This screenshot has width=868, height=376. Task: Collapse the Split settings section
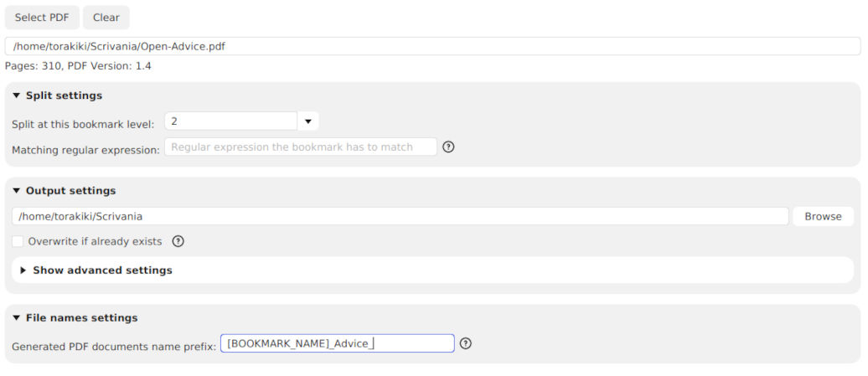16,95
